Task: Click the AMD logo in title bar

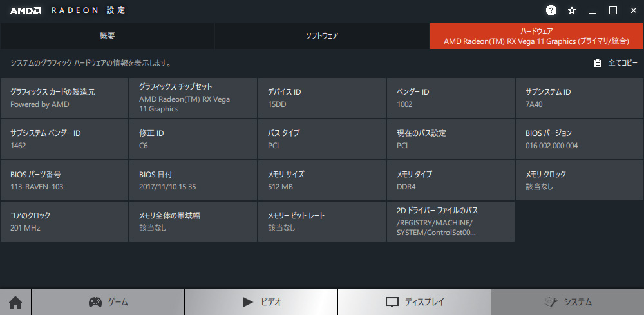Action: pyautogui.click(x=26, y=11)
